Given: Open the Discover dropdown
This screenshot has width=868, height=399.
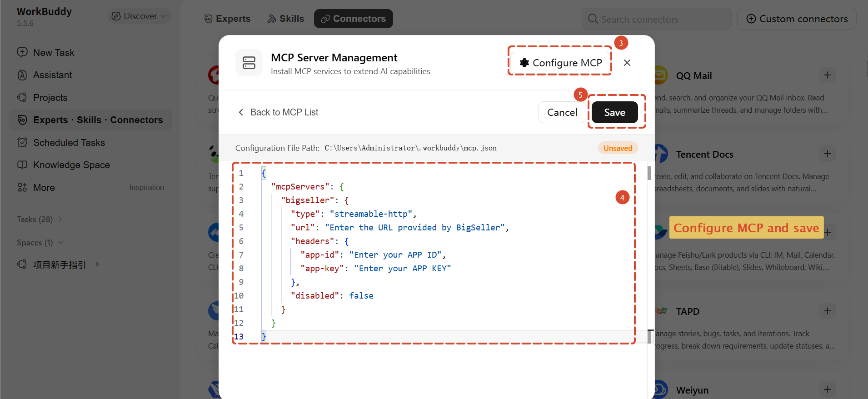Looking at the screenshot, I should point(140,16).
